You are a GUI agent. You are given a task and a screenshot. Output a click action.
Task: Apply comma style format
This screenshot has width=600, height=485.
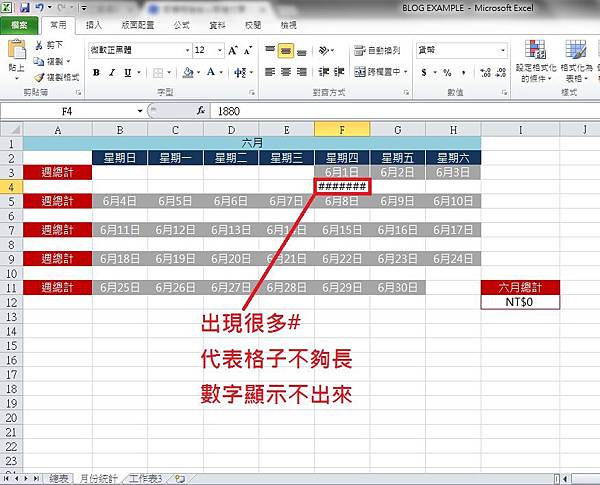(x=464, y=72)
